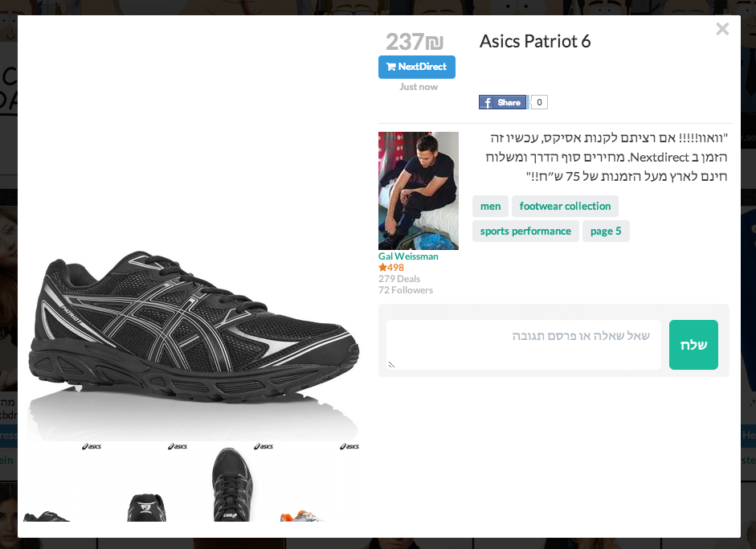Select the 'footwear collection' tag
Screen dimensions: 756x549
coord(565,207)
